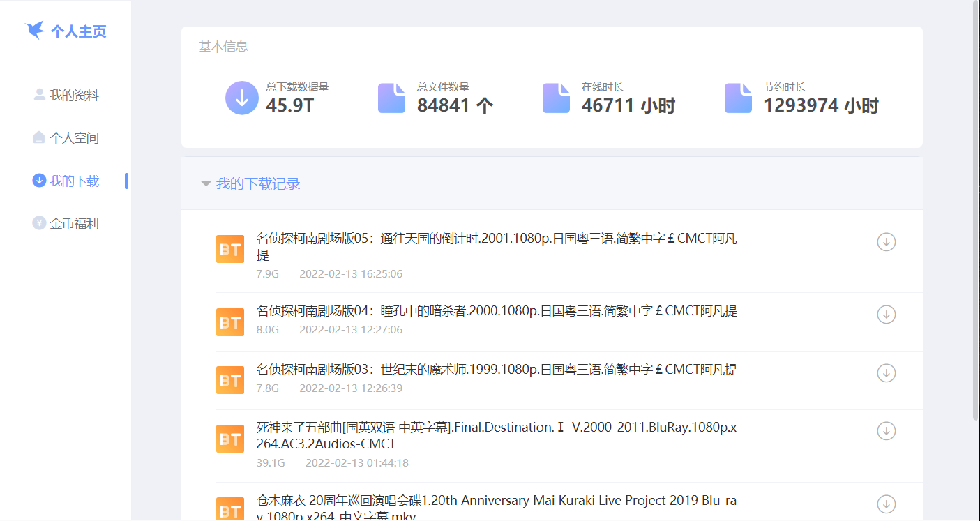Click the 我的下载记录 header text
Screen dimensions: 980x521
point(258,184)
